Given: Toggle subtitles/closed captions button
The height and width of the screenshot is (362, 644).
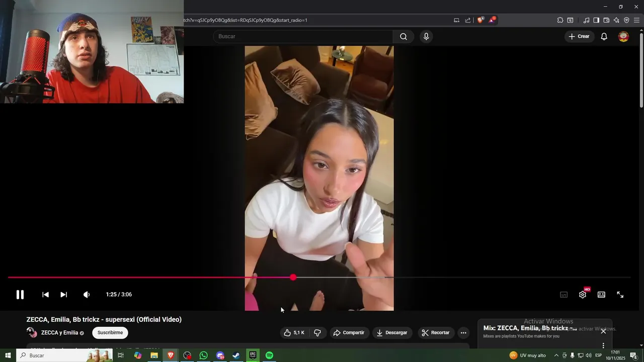Looking at the screenshot, I should coord(563,295).
